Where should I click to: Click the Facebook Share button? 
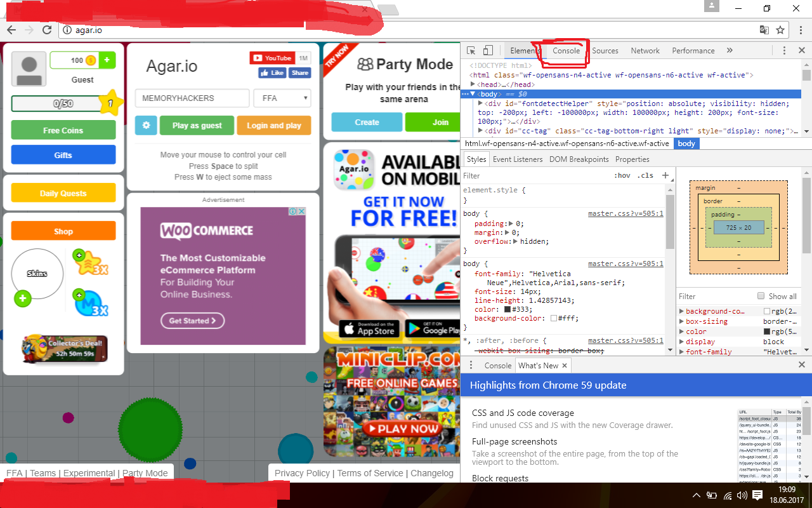(299, 73)
